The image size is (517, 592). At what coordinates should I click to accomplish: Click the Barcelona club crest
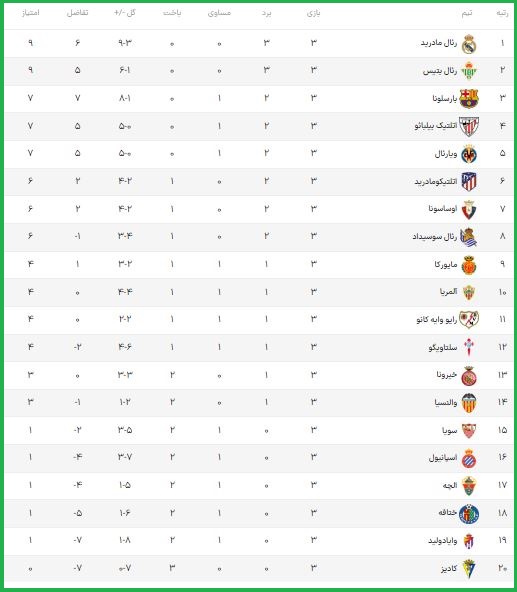[469, 99]
